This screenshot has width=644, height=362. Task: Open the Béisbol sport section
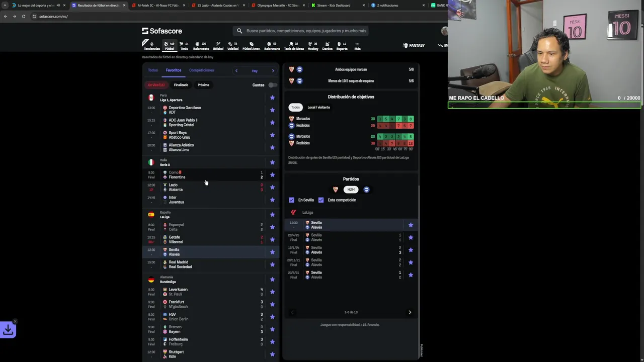pyautogui.click(x=218, y=45)
